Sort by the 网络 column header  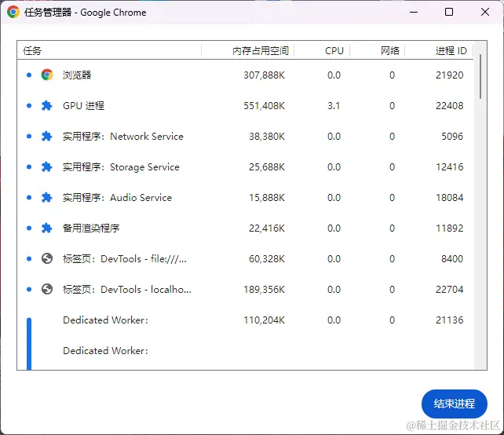pos(378,50)
